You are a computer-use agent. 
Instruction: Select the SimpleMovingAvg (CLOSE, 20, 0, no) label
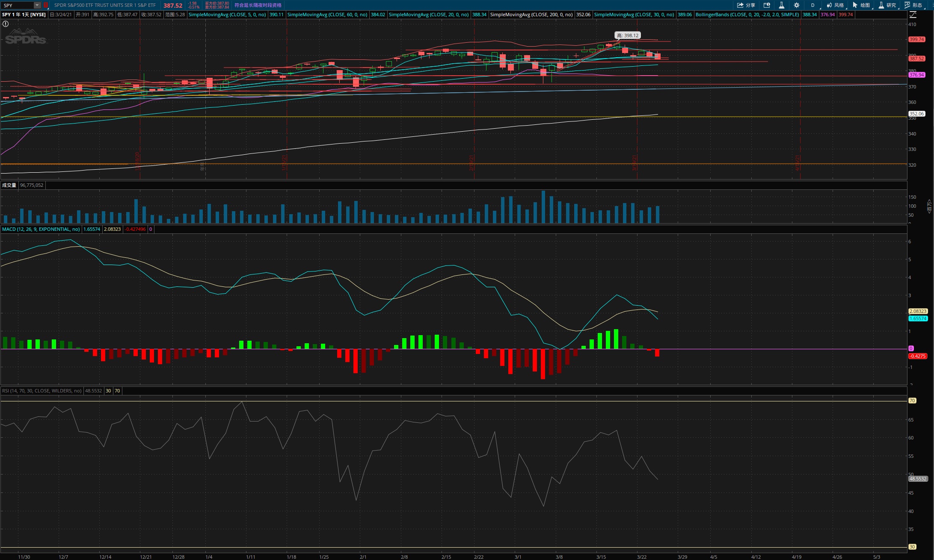(x=429, y=15)
